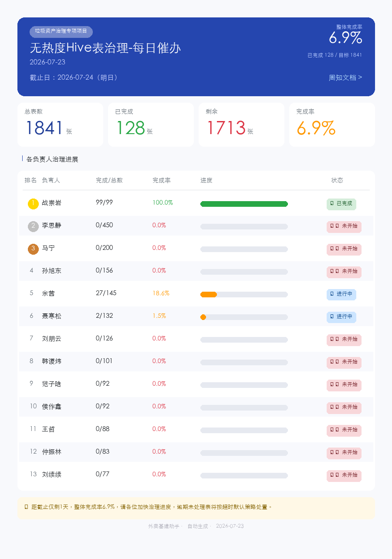Click the silver rank 2 medal icon

33,226
